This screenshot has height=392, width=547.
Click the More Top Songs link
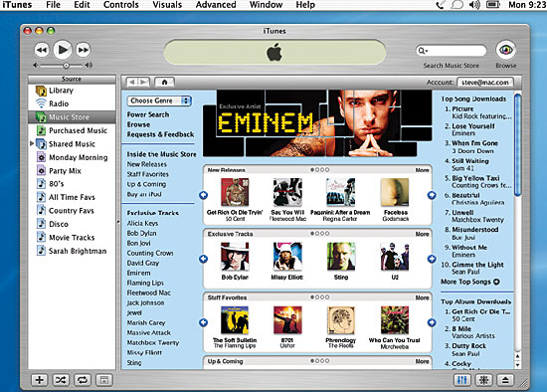[x=469, y=282]
